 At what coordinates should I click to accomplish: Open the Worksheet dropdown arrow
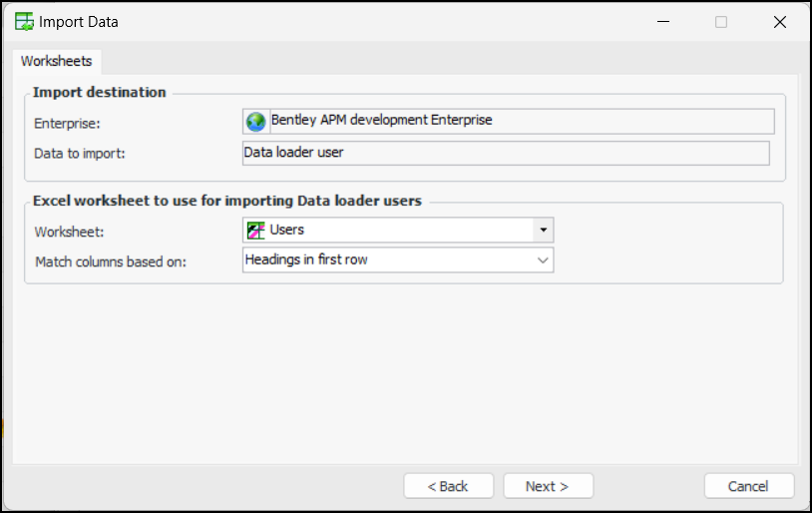544,231
